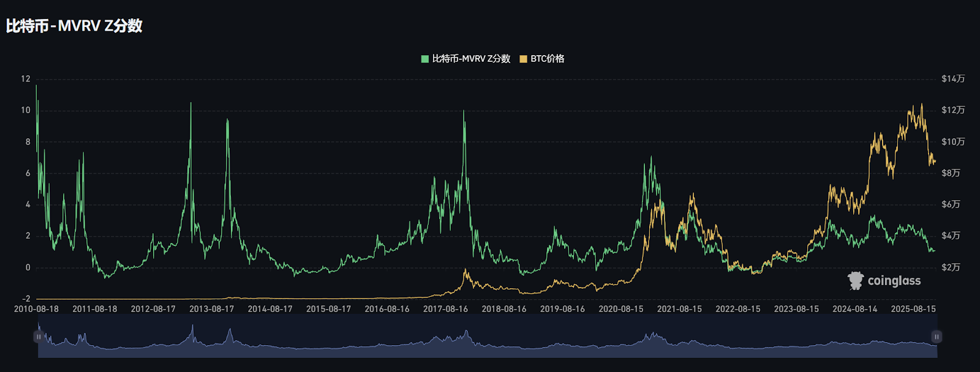Click the coinglass watermark text
This screenshot has width=980, height=372.
click(x=894, y=281)
